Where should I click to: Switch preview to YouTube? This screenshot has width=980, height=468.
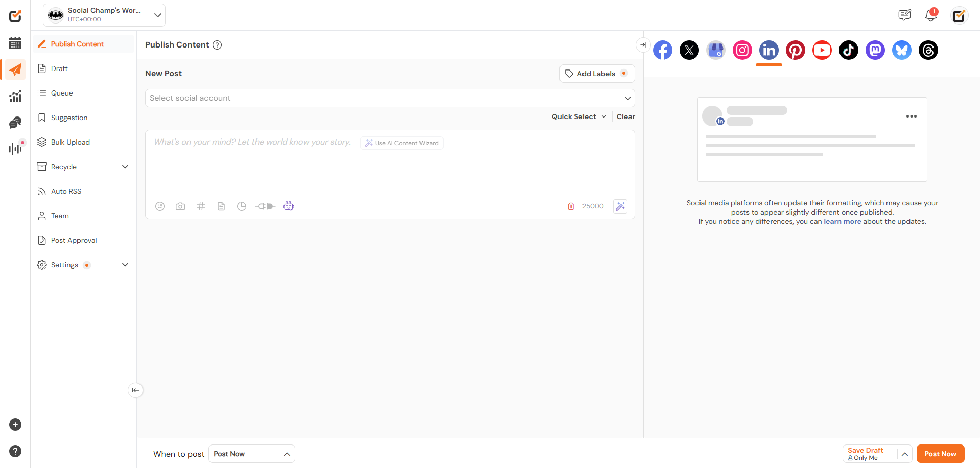[822, 50]
